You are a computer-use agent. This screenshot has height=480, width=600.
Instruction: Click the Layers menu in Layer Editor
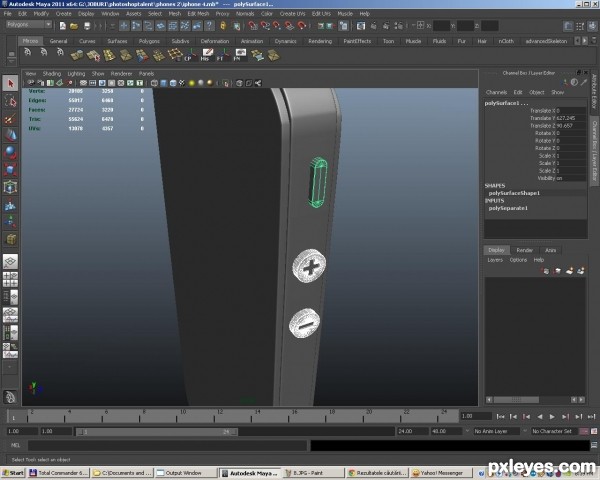pos(495,260)
